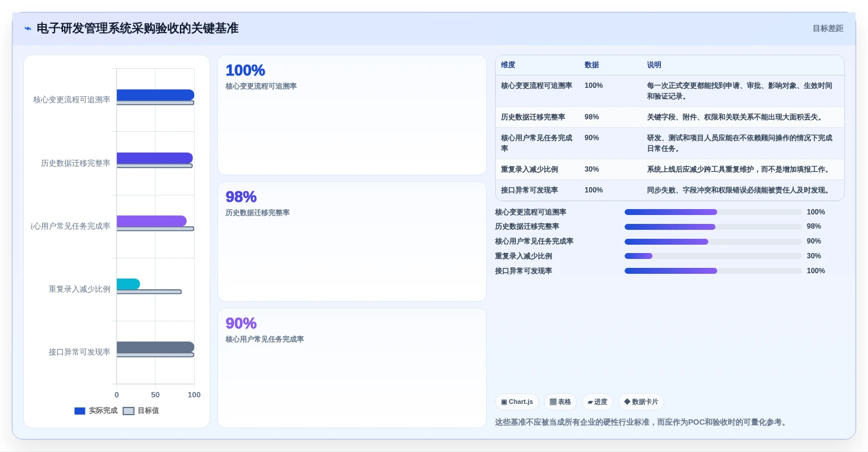868x452 pixels.
Task: Click the 目标差距 label in header
Action: pyautogui.click(x=828, y=29)
